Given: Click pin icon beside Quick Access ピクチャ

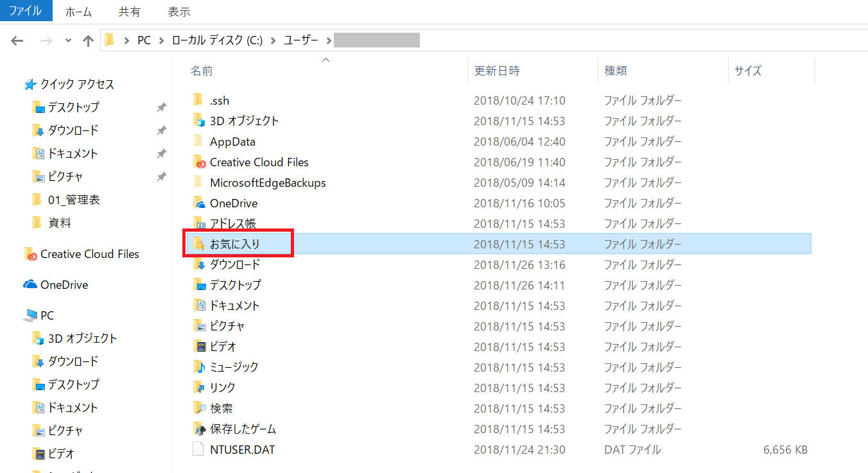Looking at the screenshot, I should click(x=161, y=177).
